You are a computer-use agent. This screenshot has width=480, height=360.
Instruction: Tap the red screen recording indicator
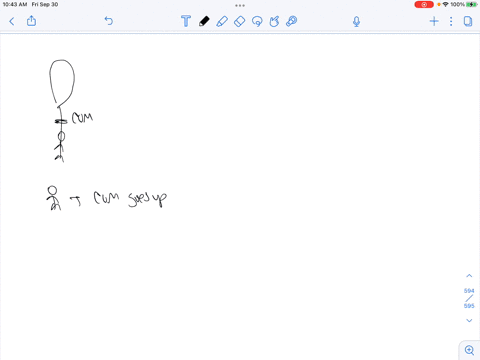coord(424,5)
